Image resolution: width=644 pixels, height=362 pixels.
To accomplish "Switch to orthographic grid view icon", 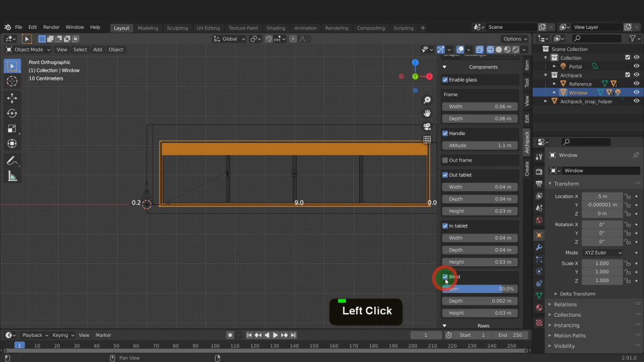I will (427, 140).
